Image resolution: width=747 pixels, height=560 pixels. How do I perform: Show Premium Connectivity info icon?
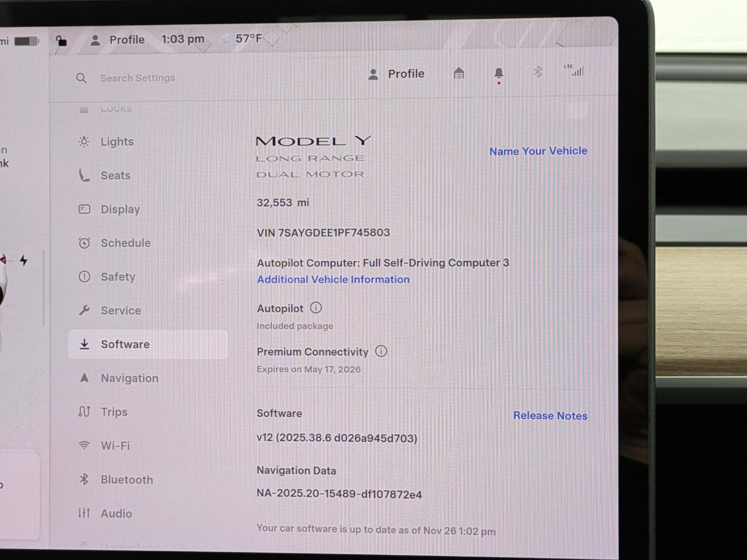(381, 351)
